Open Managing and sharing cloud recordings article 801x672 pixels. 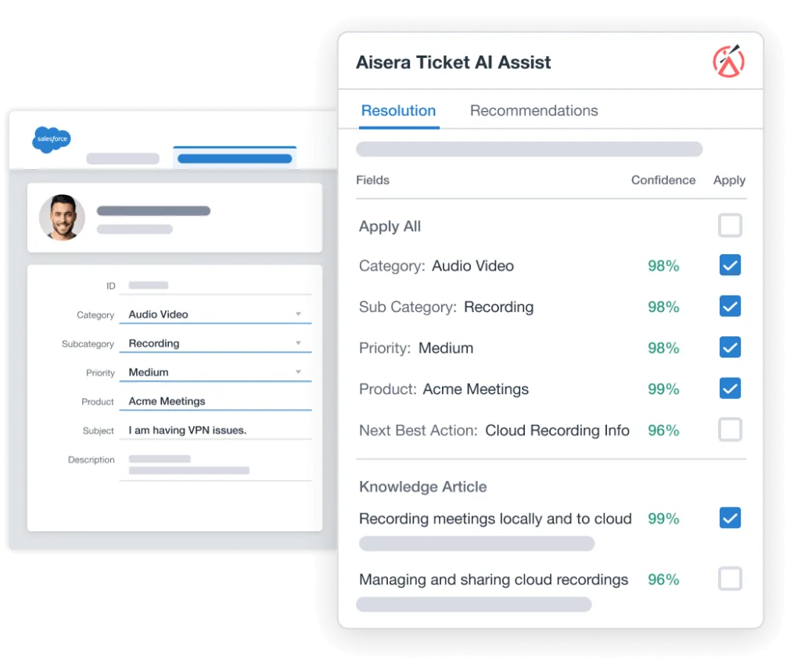[x=494, y=580]
